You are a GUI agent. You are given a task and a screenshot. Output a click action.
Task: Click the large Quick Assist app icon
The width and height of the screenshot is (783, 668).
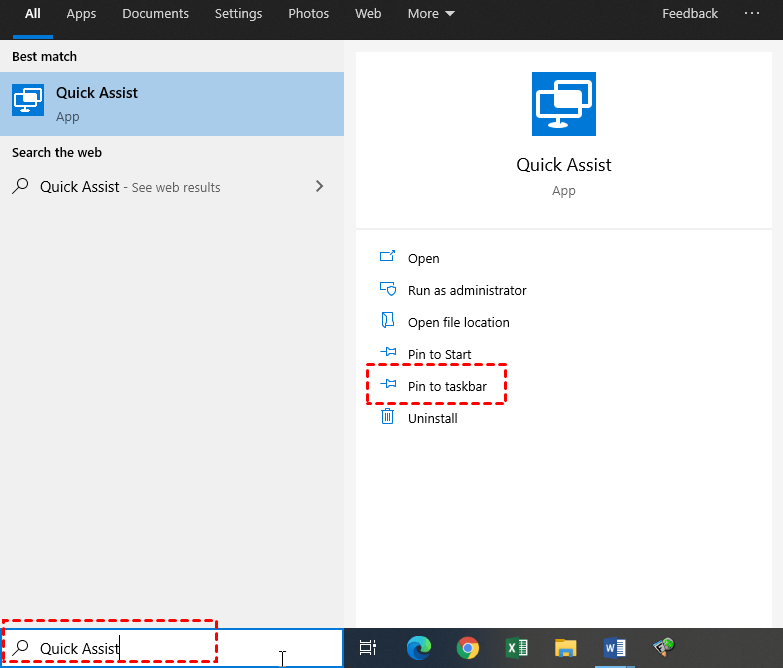tap(563, 104)
